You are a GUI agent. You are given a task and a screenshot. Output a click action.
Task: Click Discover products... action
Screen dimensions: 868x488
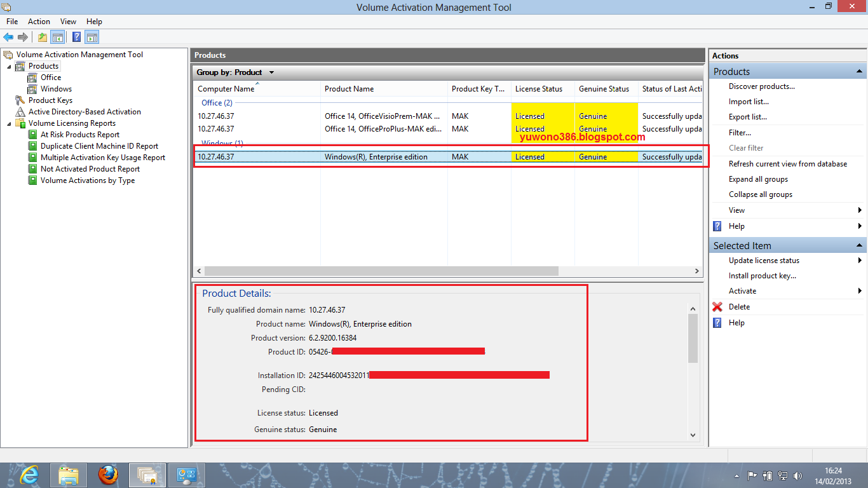[762, 86]
